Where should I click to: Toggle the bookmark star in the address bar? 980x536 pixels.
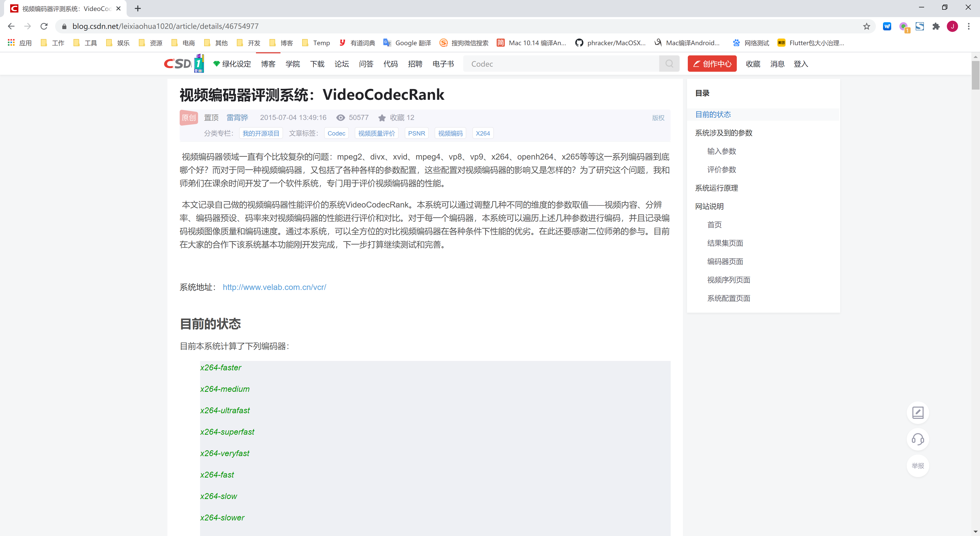(x=867, y=26)
